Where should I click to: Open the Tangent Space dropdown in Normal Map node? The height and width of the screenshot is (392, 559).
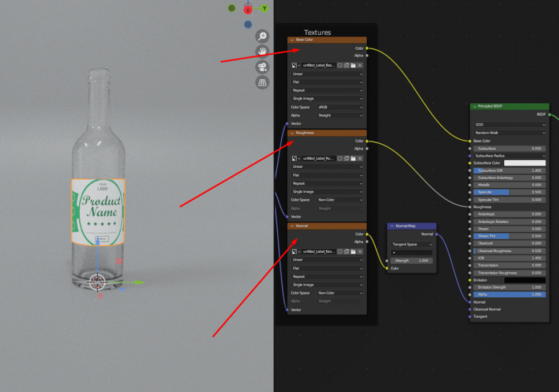412,244
